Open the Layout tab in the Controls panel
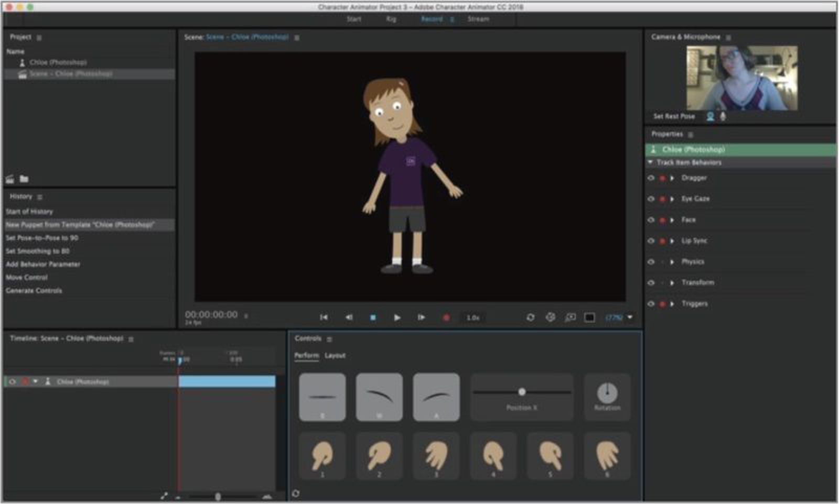Screen dimensions: 839x504 pyautogui.click(x=336, y=355)
